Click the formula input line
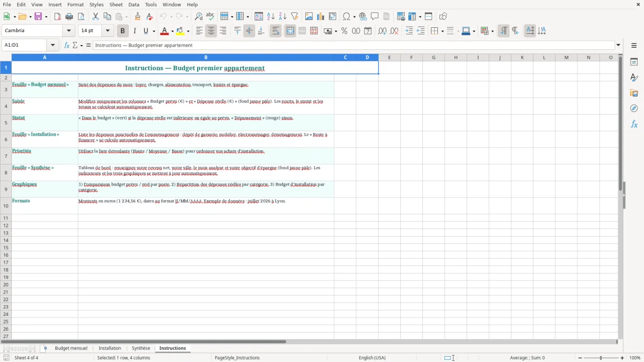The height and width of the screenshot is (362, 644). 354,46
